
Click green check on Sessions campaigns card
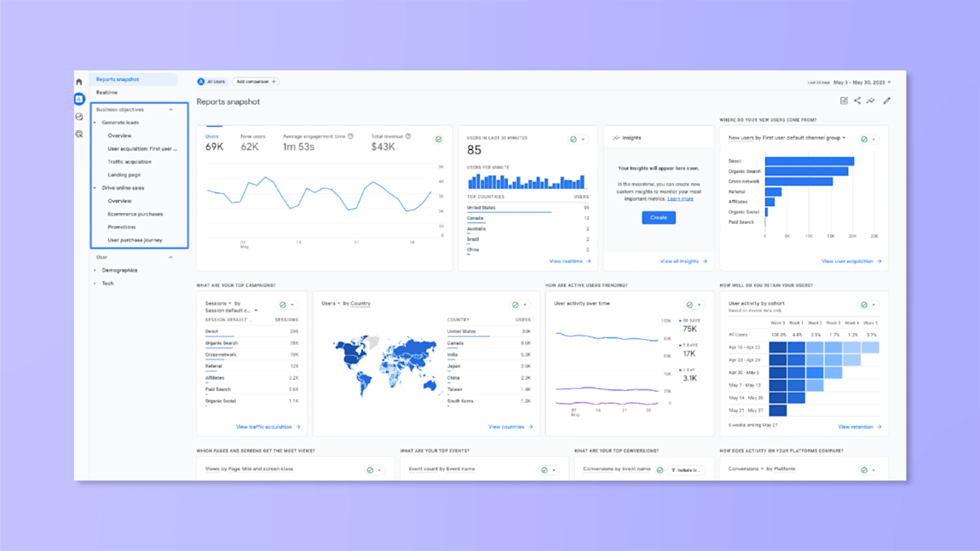click(283, 305)
